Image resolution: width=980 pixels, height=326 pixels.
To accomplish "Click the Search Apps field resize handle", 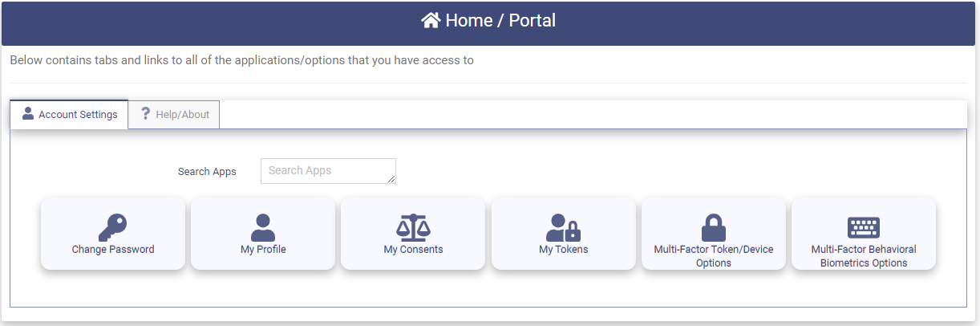I will tap(392, 180).
